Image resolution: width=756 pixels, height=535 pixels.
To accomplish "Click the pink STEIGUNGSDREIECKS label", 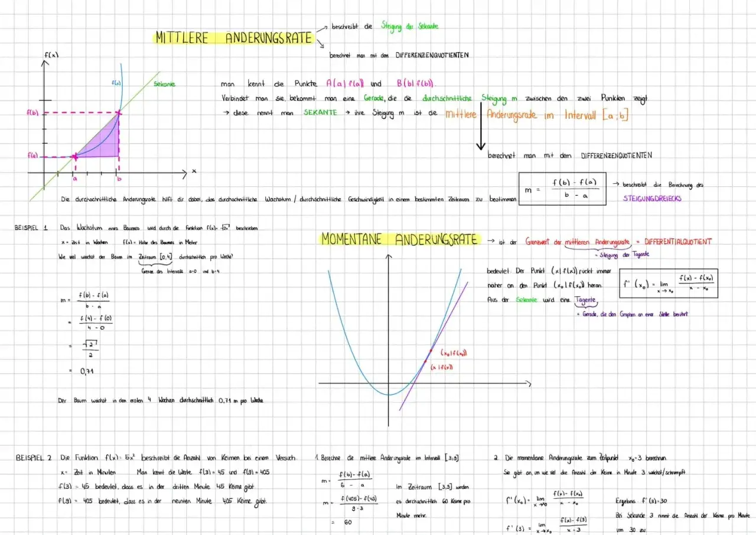I will click(652, 199).
